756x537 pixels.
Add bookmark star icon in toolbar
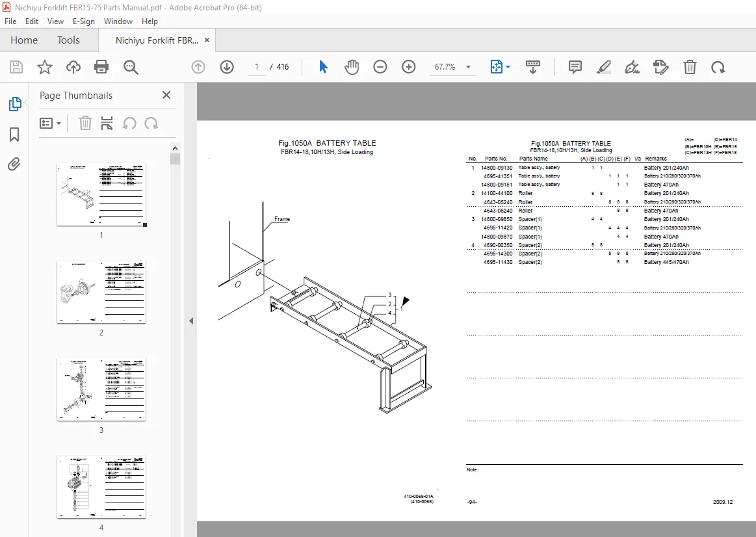(45, 67)
